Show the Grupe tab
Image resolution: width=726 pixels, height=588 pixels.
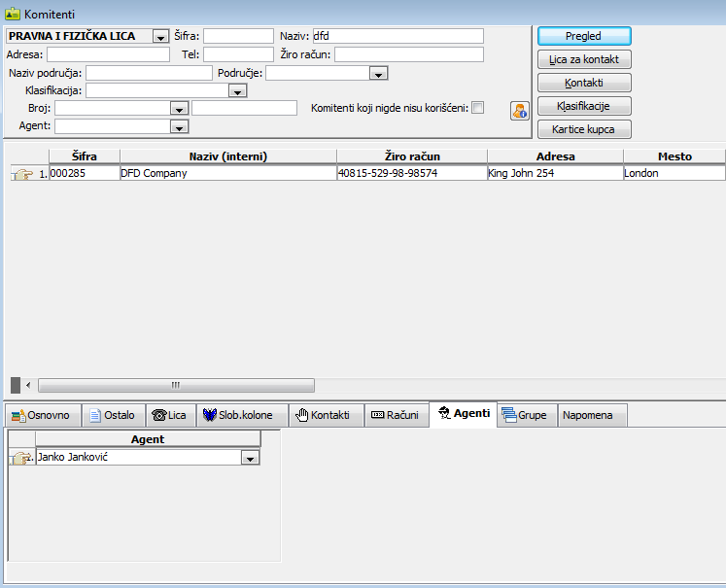tap(525, 415)
